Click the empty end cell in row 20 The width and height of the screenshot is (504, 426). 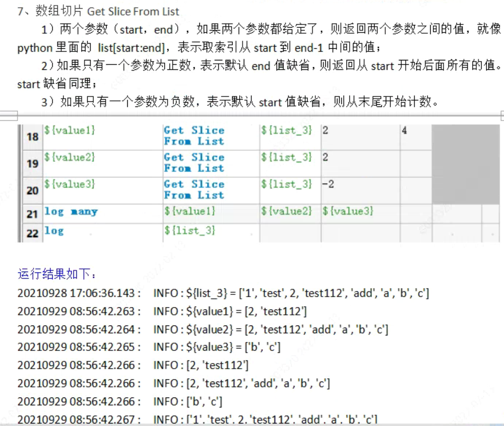416,191
